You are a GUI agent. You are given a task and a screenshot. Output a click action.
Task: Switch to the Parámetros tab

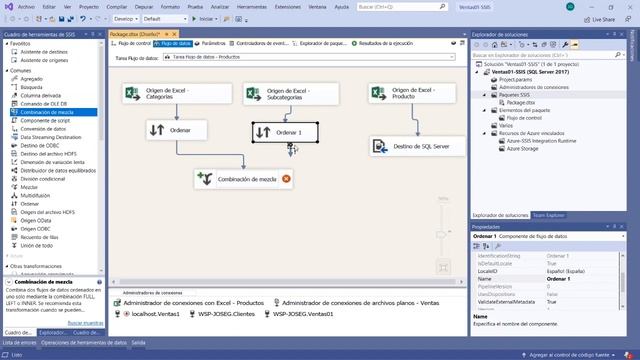coord(210,43)
